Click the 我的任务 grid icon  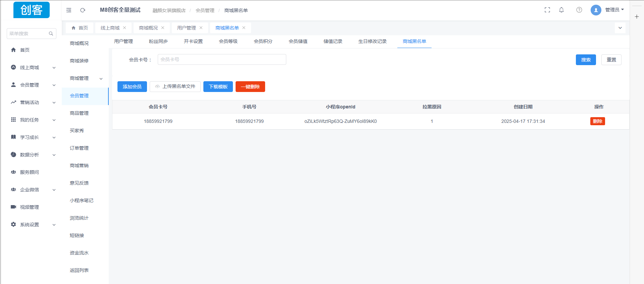(13, 120)
